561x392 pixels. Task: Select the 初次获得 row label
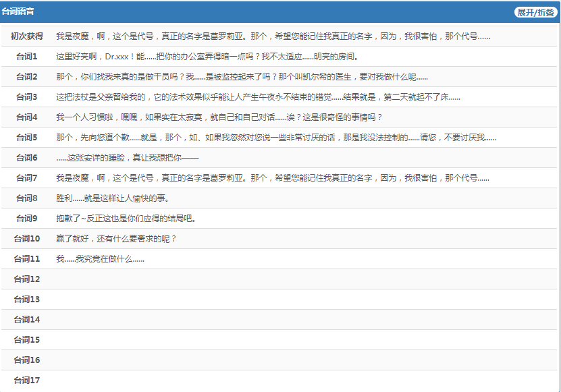(27, 36)
